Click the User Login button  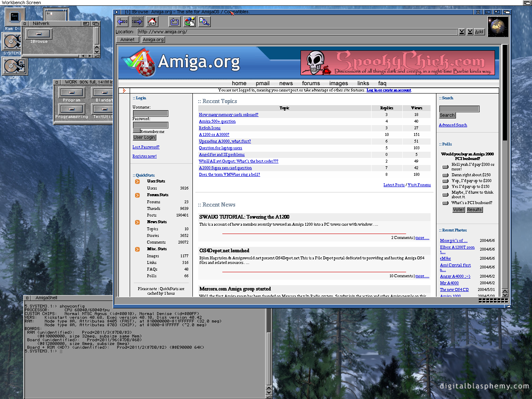[144, 138]
